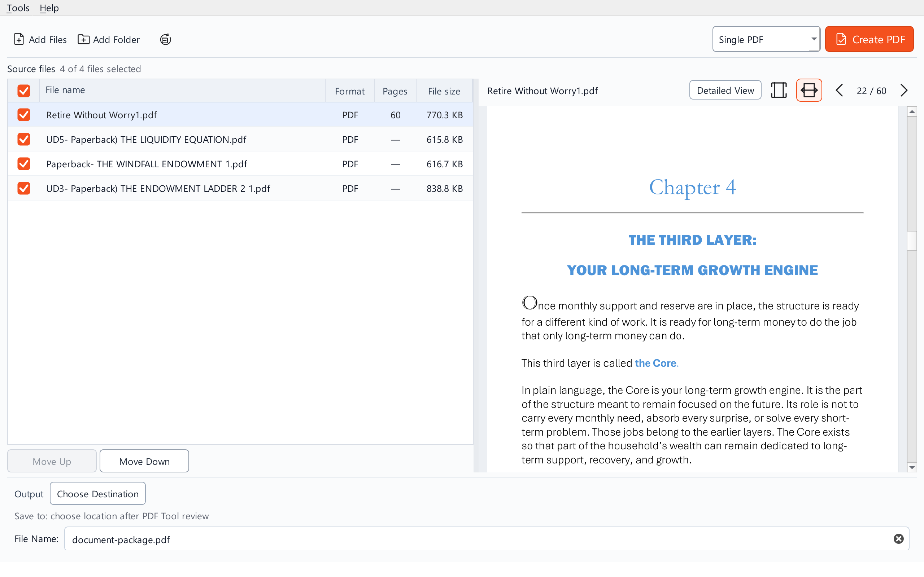
Task: Go to previous preview page
Action: coord(839,91)
